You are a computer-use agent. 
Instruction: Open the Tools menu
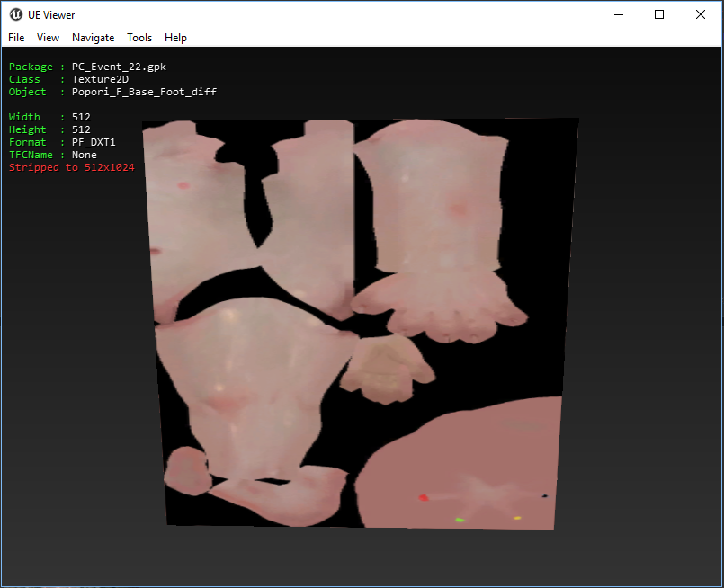tap(139, 38)
